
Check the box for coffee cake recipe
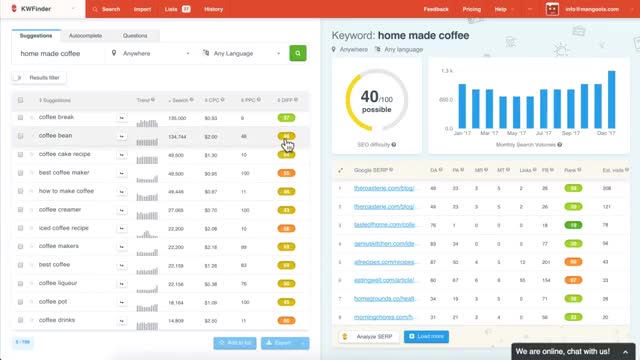tap(20, 154)
